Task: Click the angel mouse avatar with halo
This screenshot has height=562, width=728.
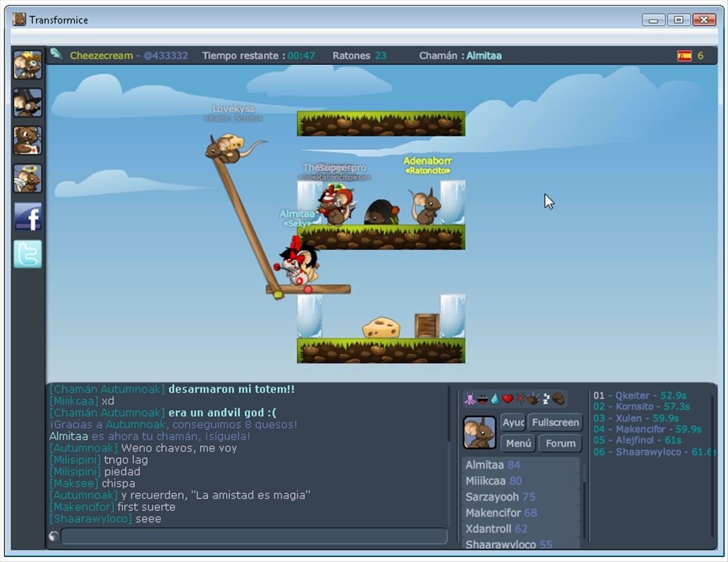Action: tap(28, 179)
